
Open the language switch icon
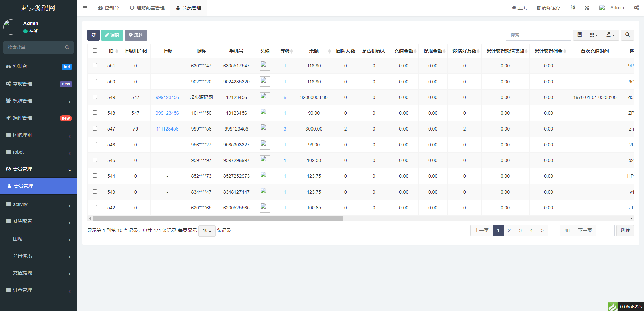coord(573,8)
